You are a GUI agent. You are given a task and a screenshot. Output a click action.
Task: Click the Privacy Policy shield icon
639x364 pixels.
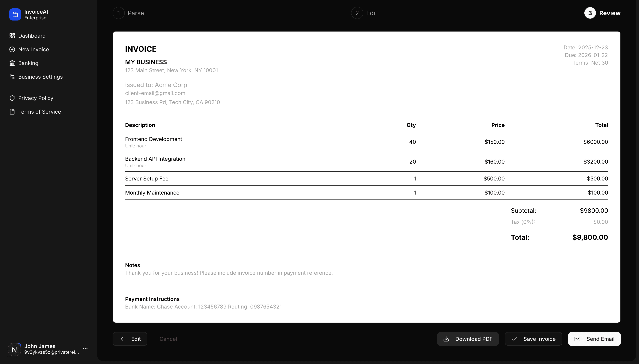[12, 98]
